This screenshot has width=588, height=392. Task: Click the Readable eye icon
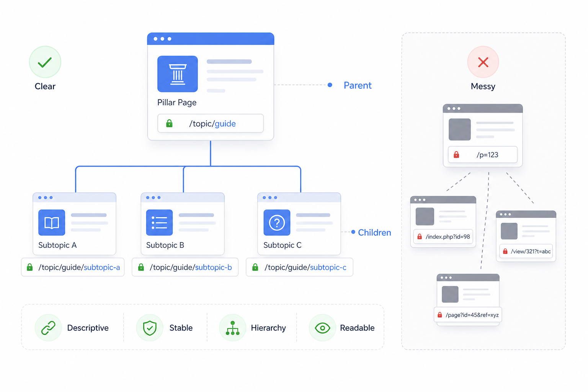(322, 328)
